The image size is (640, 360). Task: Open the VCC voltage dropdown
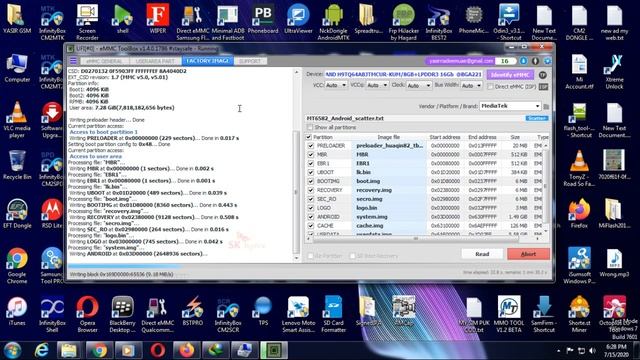pyautogui.click(x=336, y=85)
